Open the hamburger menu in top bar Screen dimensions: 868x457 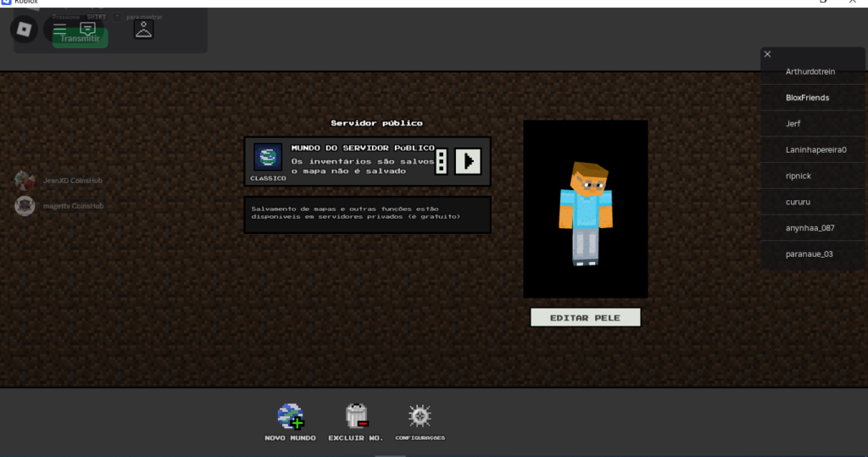coord(59,30)
